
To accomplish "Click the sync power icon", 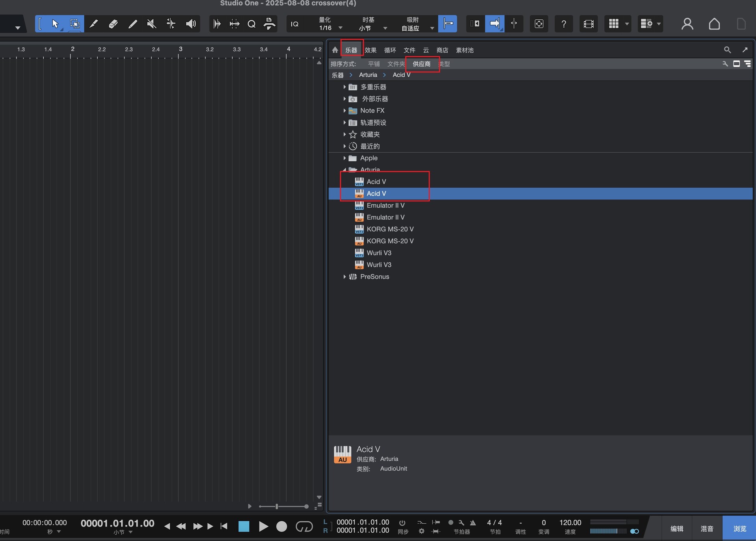I will pos(402,523).
